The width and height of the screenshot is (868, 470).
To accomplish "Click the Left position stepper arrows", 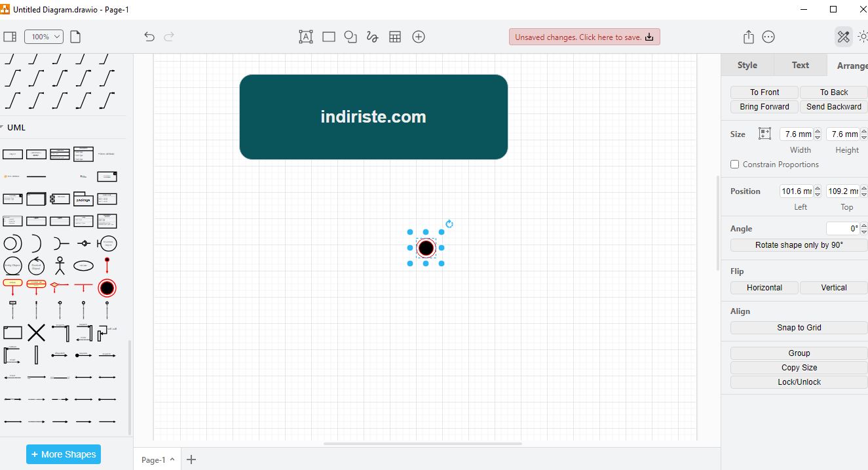I will (818, 191).
